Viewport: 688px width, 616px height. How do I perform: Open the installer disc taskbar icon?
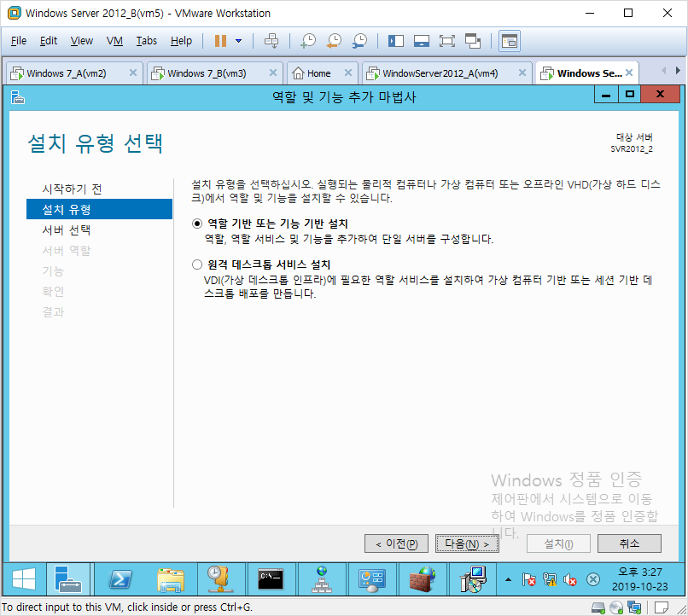click(473, 579)
